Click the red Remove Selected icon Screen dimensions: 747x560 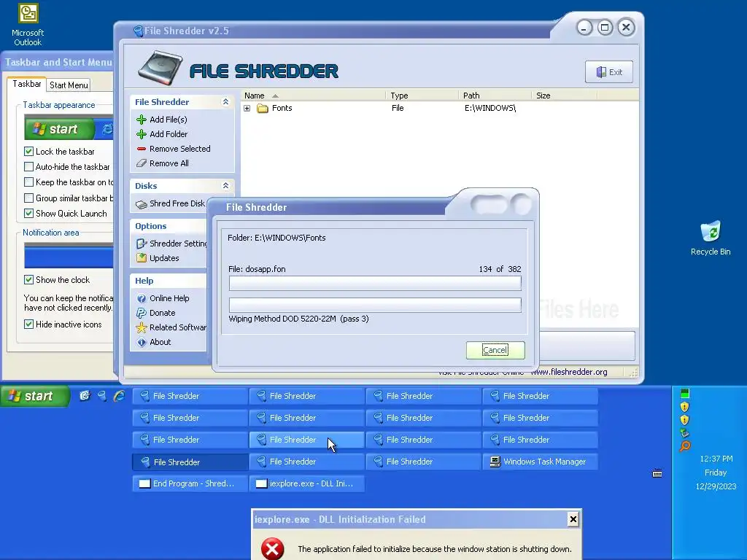click(x=142, y=149)
